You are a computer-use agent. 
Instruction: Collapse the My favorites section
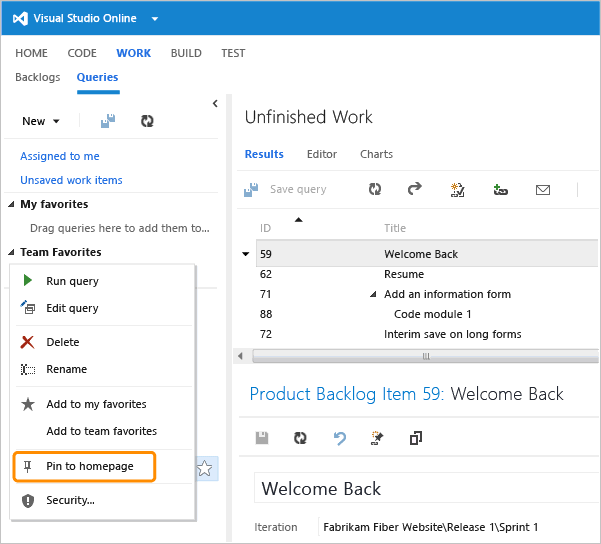(x=11, y=204)
